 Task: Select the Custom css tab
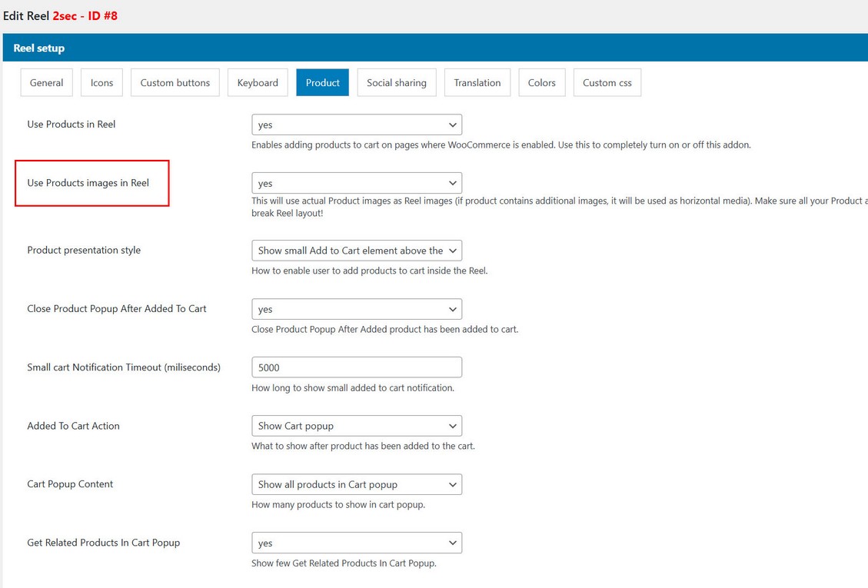[x=607, y=83]
